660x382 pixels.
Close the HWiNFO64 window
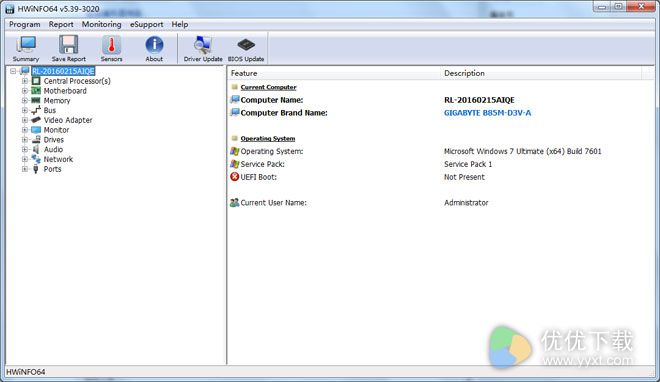coord(641,6)
